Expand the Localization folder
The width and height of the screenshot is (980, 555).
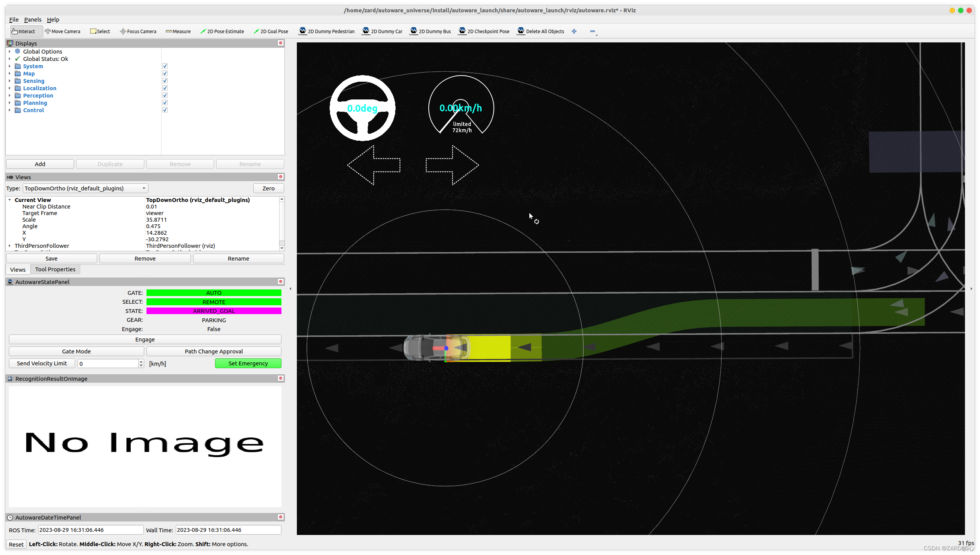10,88
